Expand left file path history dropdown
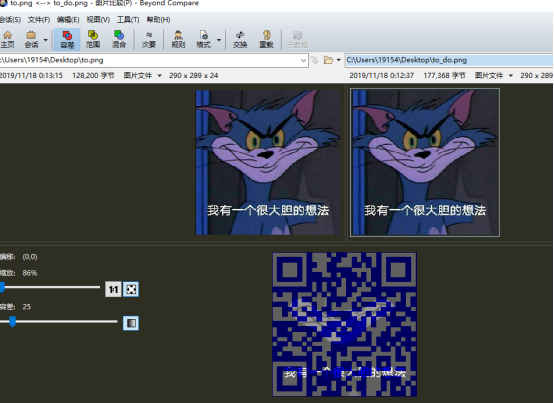 click(303, 60)
